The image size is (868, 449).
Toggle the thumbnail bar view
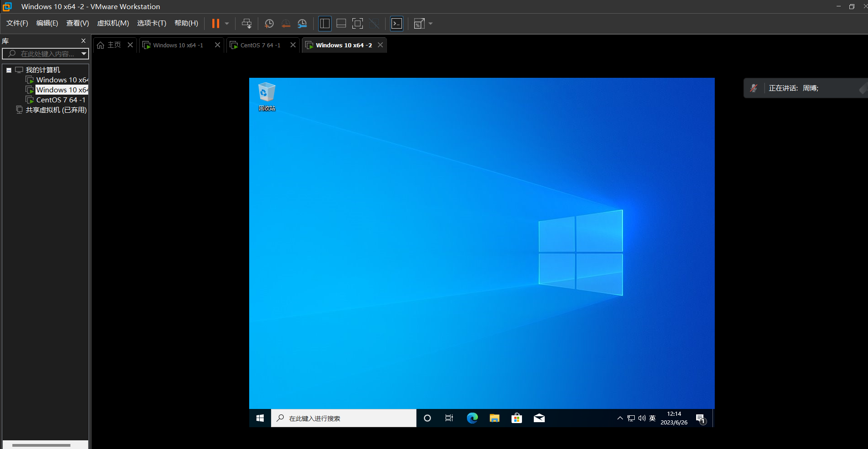(341, 24)
